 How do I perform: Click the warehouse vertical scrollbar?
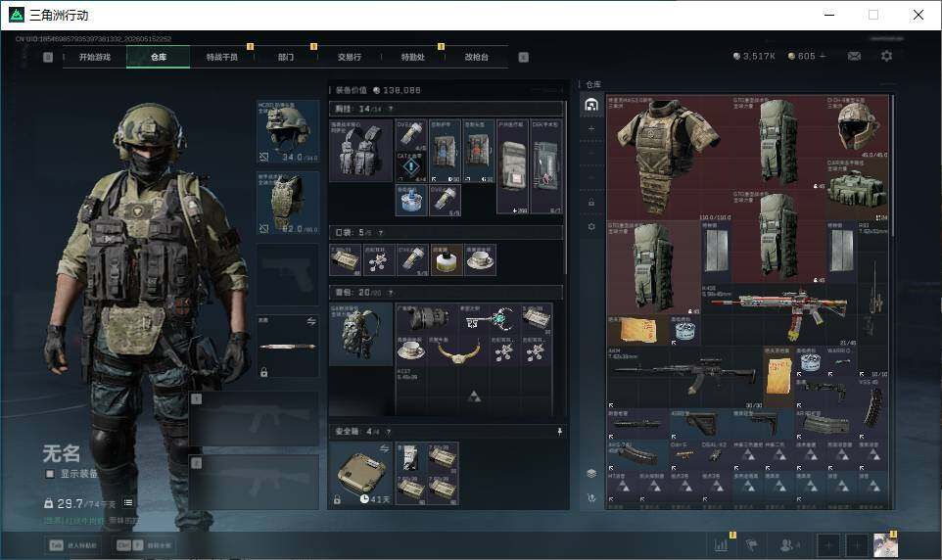pyautogui.click(x=893, y=165)
